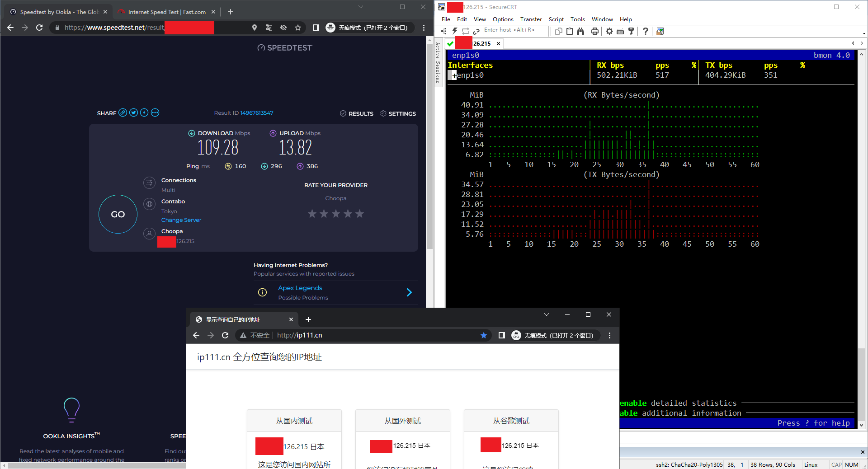The width and height of the screenshot is (868, 469).
Task: Click the Print icon in SecureCRT toolbar
Action: tap(595, 31)
